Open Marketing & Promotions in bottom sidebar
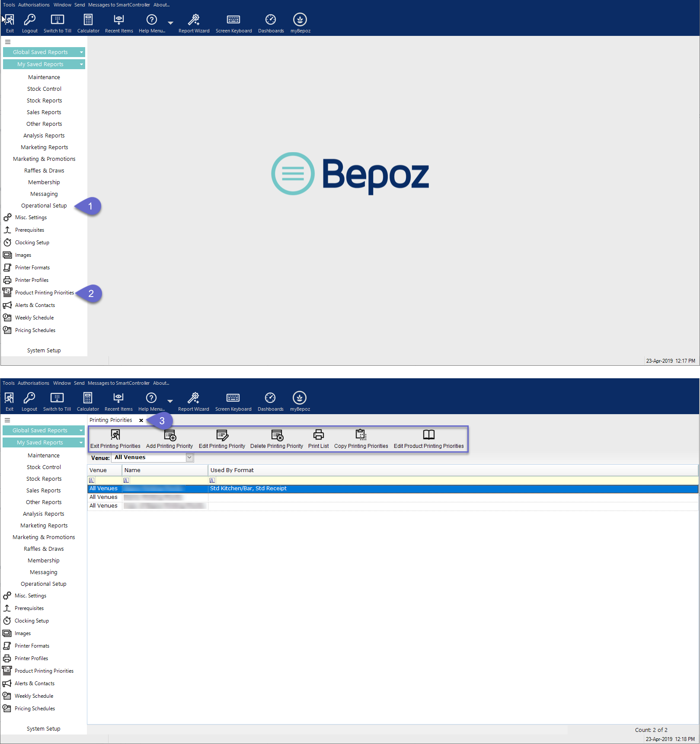Image resolution: width=700 pixels, height=744 pixels. coord(44,537)
